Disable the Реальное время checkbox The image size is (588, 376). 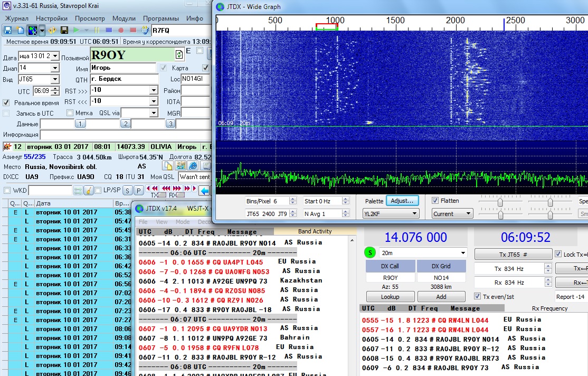(x=6, y=102)
